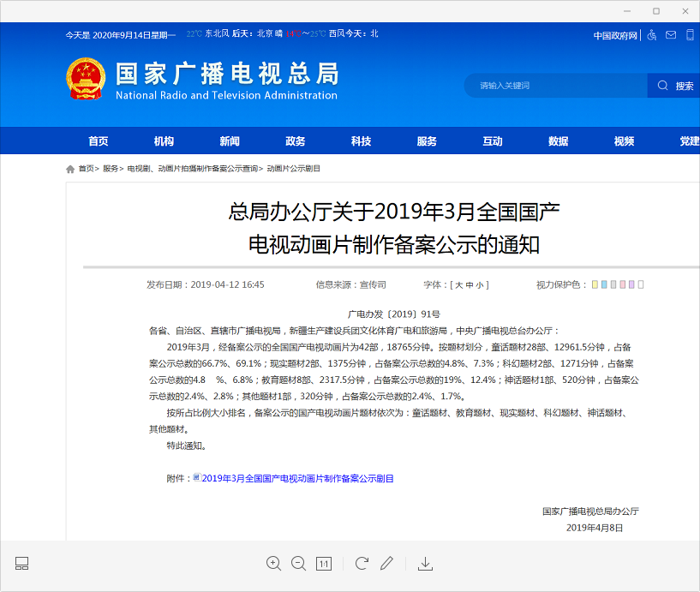The image size is (700, 592).
Task: Choose the yellow eye-protection color swatch
Action: 595,284
